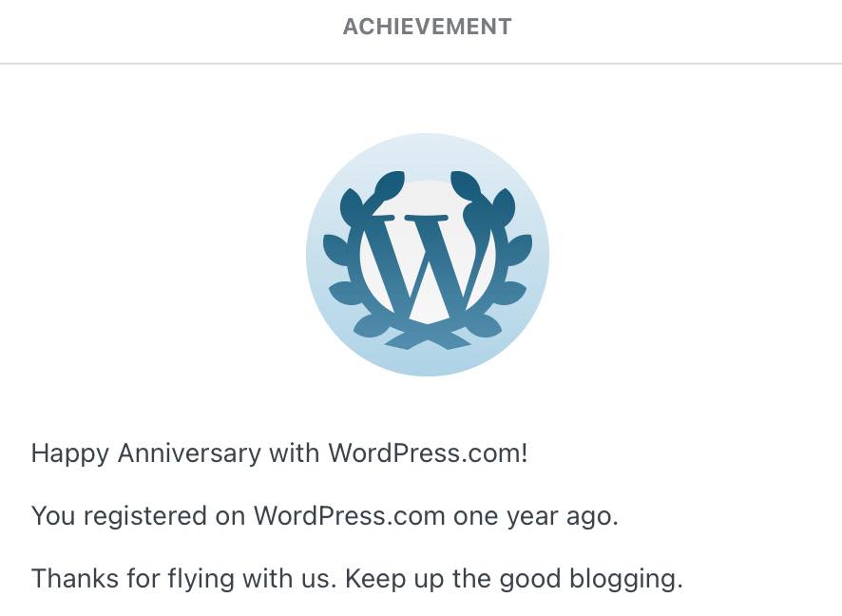Image resolution: width=842 pixels, height=616 pixels.
Task: Click the top leaf of the right laurel
Action: pyautogui.click(x=466, y=183)
